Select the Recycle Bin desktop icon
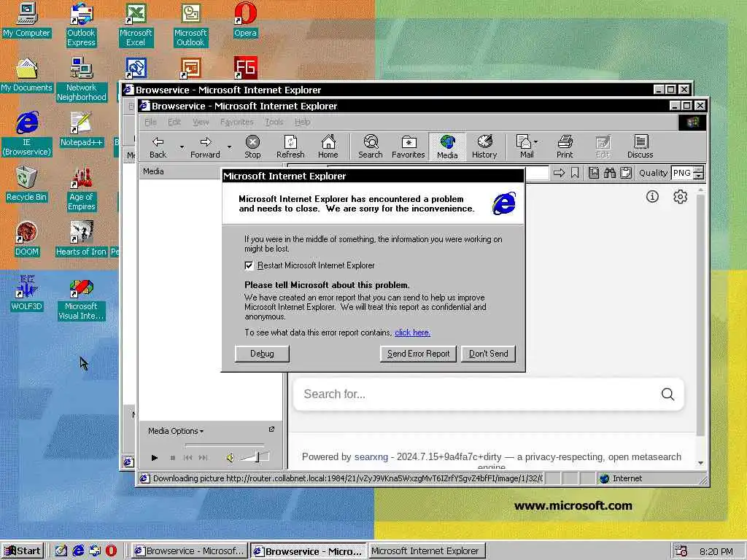This screenshot has width=747, height=560. click(27, 184)
